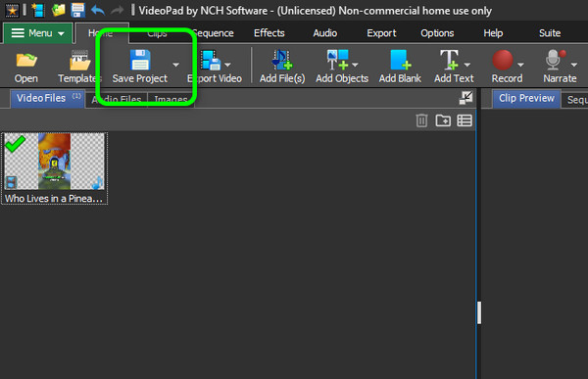The width and height of the screenshot is (588, 379).
Task: Switch to the Sequence Preview tab
Action: click(575, 100)
